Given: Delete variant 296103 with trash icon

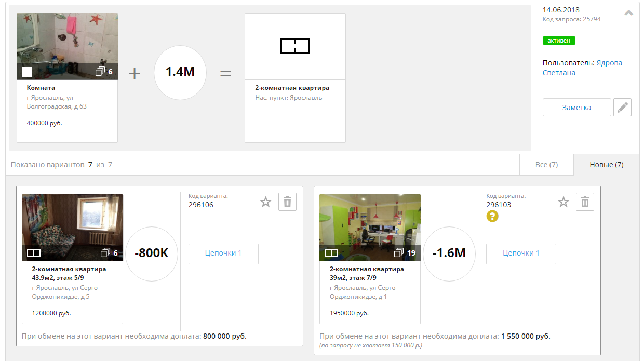Looking at the screenshot, I should (585, 202).
